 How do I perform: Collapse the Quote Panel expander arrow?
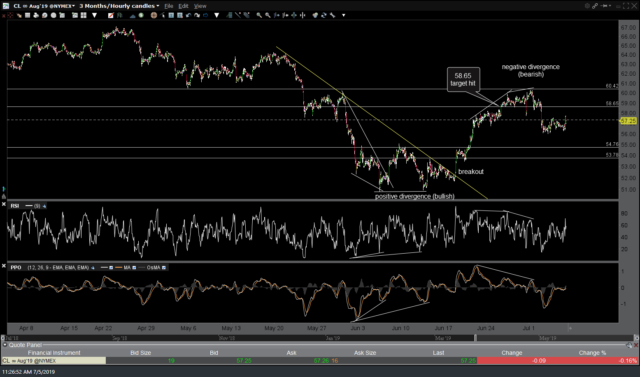coord(5,345)
